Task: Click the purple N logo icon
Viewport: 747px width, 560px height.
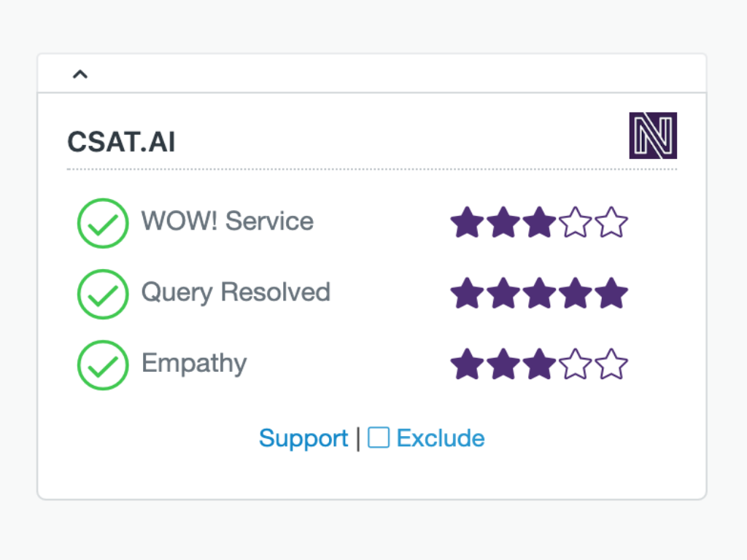Action: tap(653, 136)
